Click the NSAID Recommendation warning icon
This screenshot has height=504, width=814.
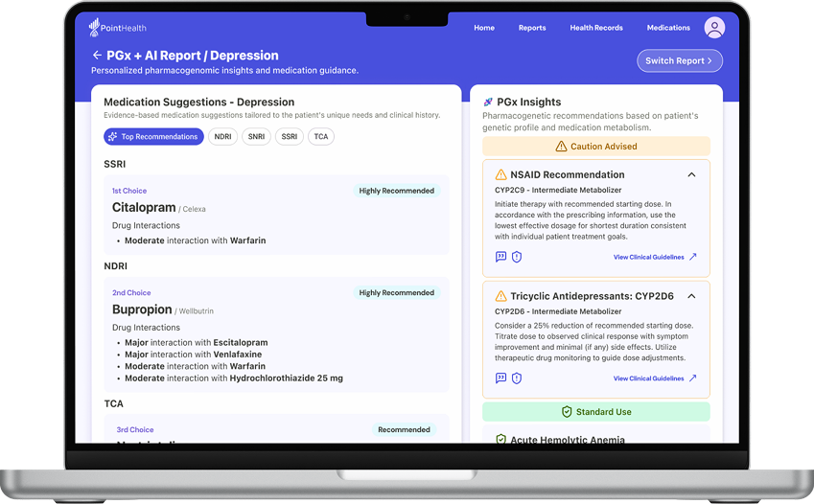(x=501, y=174)
